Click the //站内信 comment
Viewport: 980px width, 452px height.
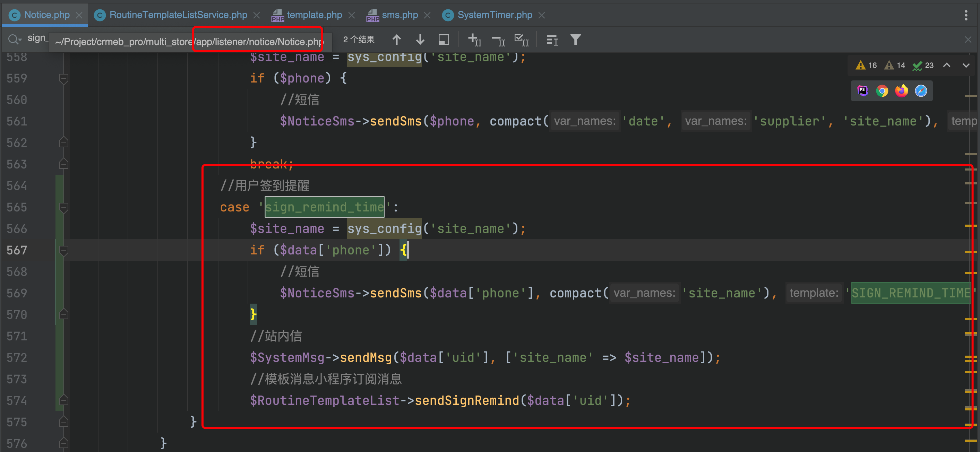click(276, 336)
